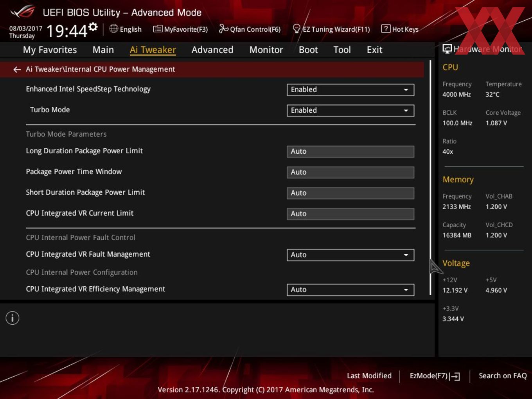Click the globe language icon
The image size is (532, 399).
point(113,29)
